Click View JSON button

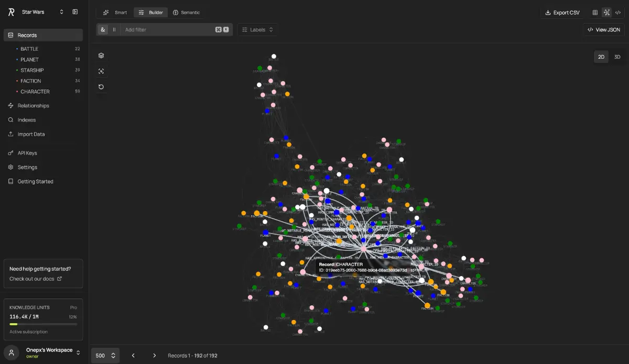604,30
